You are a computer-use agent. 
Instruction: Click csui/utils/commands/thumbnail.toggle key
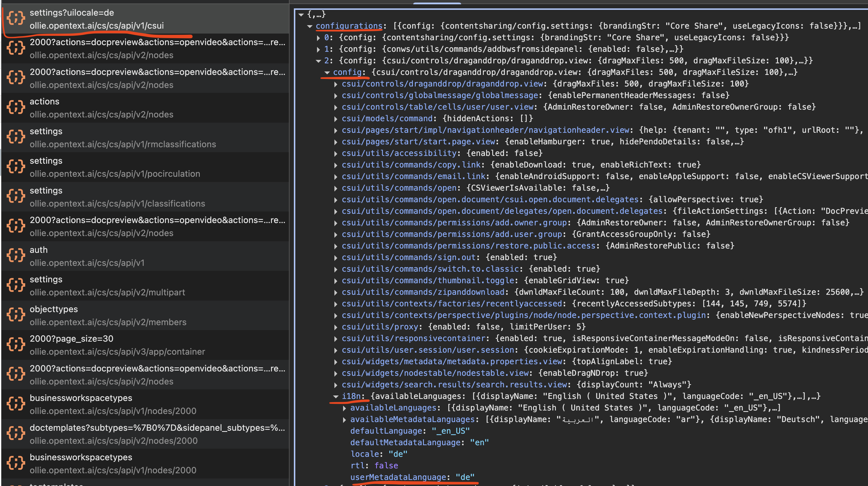point(428,280)
